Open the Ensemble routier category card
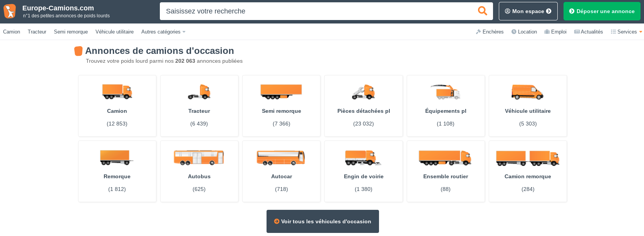 [446, 171]
